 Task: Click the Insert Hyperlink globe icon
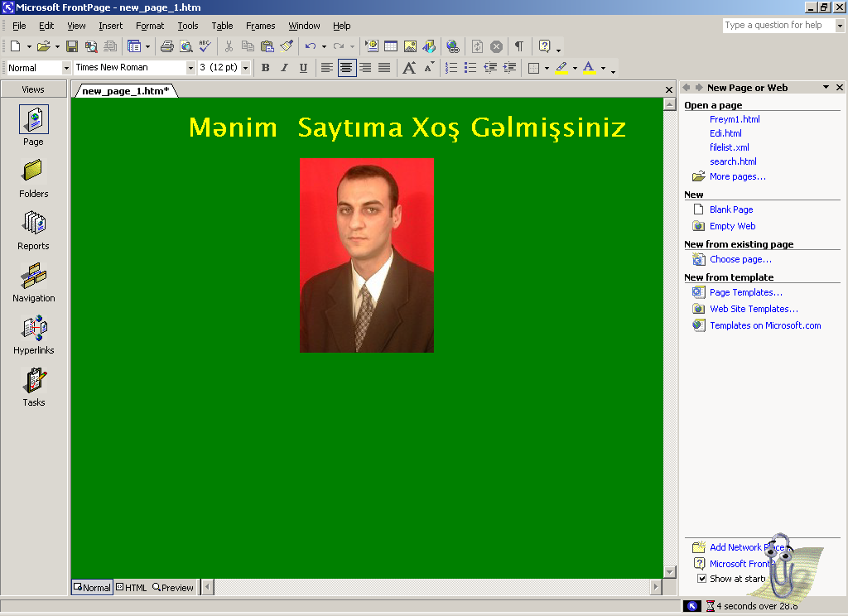pos(453,46)
